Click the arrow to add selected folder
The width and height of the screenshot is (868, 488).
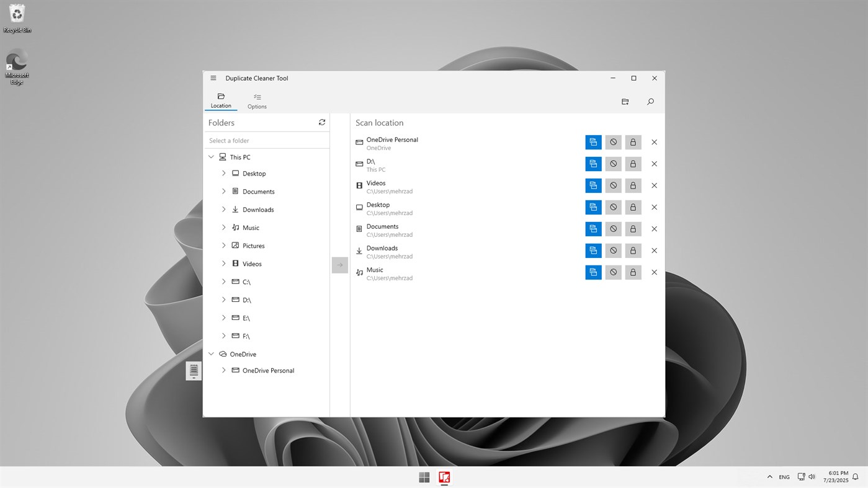339,264
